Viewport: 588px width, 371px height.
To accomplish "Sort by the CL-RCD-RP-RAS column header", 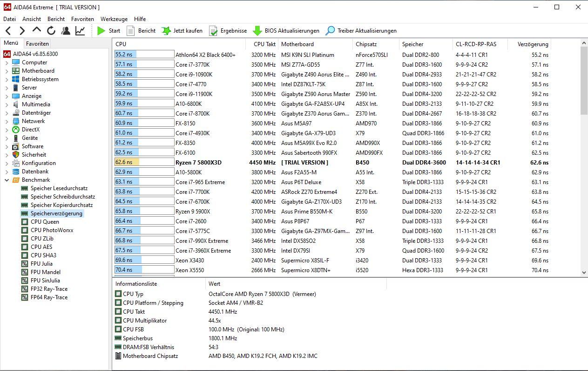I will [480, 44].
